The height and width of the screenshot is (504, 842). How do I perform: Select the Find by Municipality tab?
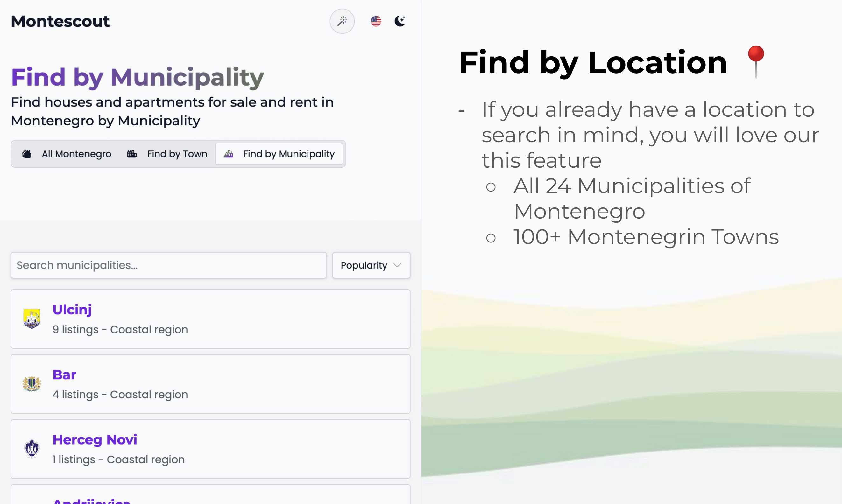pyautogui.click(x=279, y=154)
